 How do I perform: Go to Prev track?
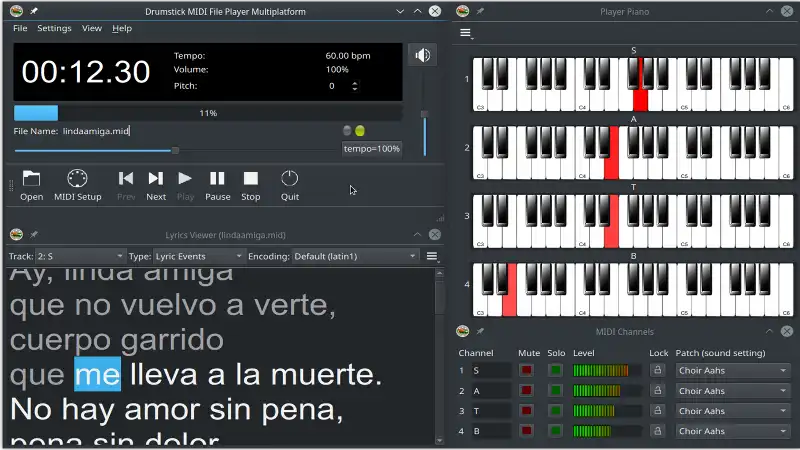point(126,185)
